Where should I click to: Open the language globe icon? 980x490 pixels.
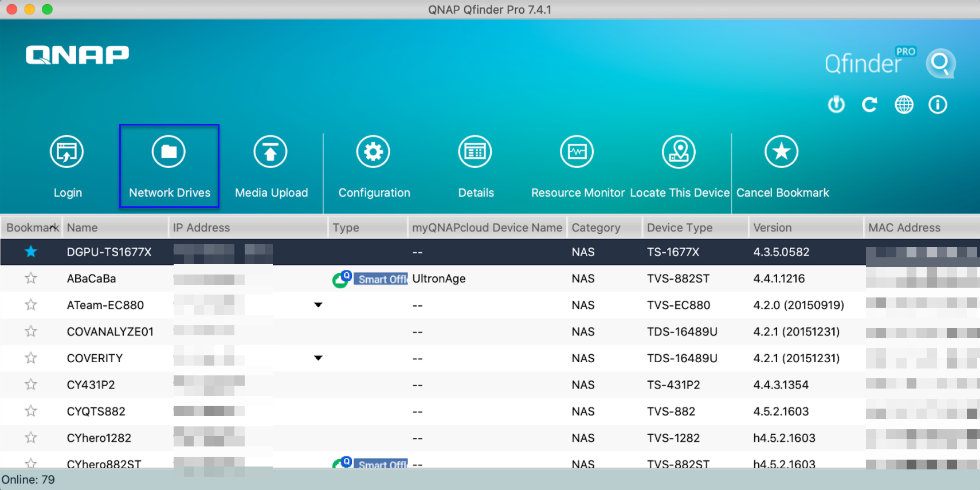[904, 105]
